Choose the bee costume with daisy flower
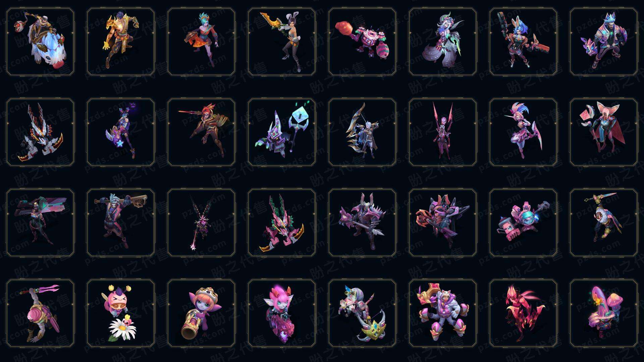 click(121, 313)
